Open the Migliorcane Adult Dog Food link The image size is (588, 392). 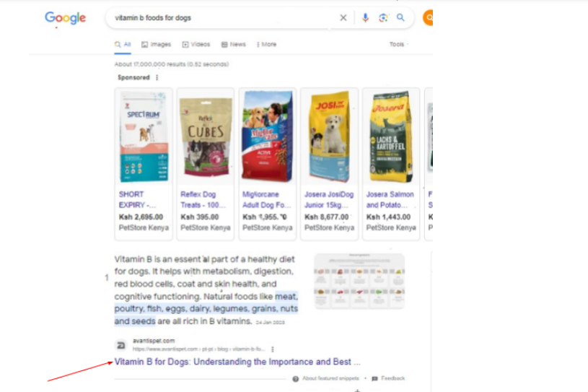266,199
